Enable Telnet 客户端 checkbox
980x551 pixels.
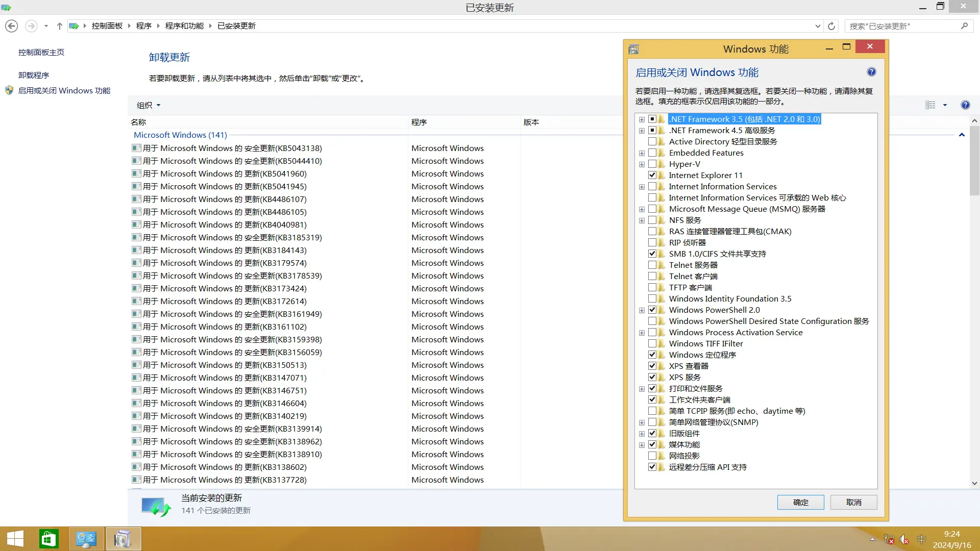point(652,276)
